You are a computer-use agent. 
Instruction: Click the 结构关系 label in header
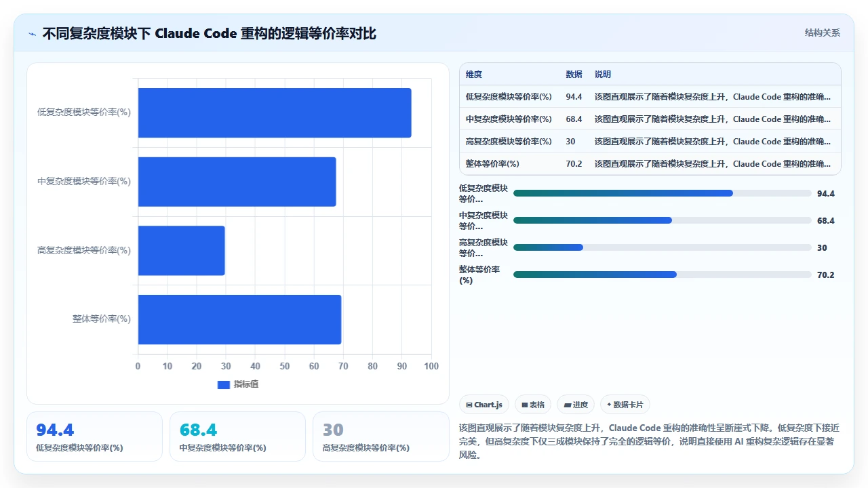click(823, 33)
